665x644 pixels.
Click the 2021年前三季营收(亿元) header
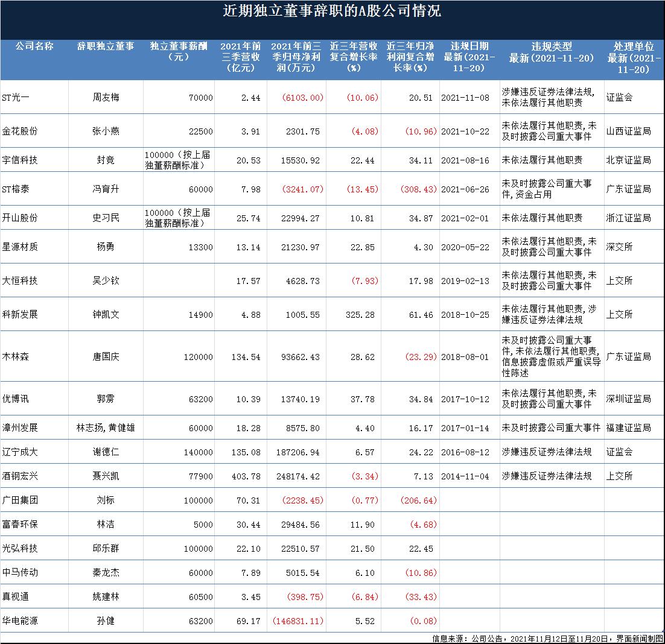pyautogui.click(x=240, y=57)
